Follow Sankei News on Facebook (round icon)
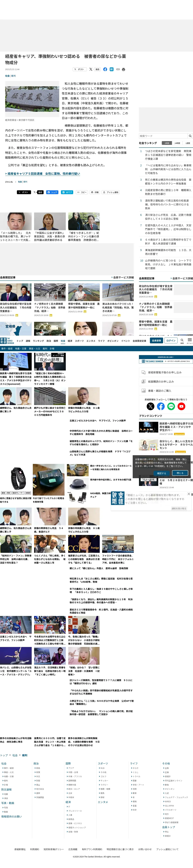This screenshot has width=193, height=868. pyautogui.click(x=161, y=406)
